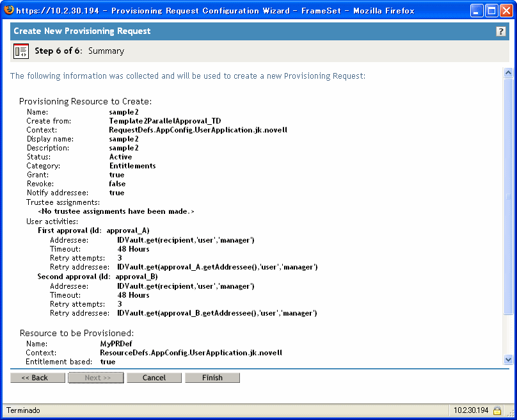
Task: Click the scrollbar up arrow
Action: point(508,72)
